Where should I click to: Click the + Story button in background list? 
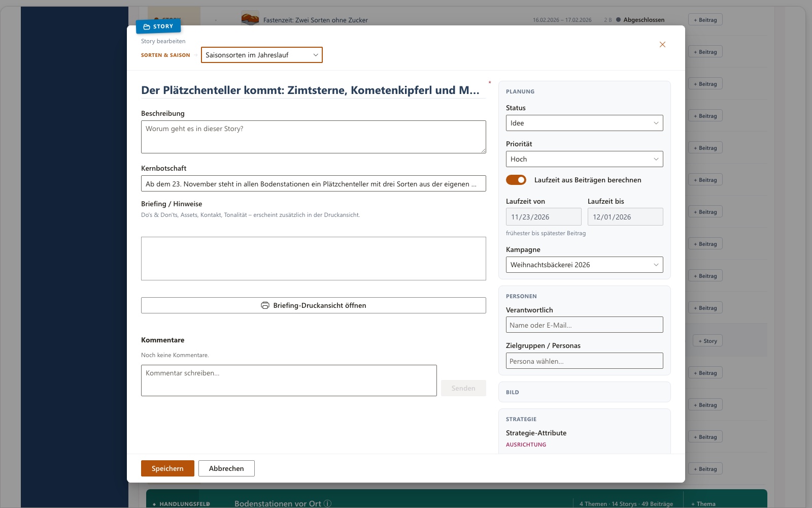[x=707, y=341]
